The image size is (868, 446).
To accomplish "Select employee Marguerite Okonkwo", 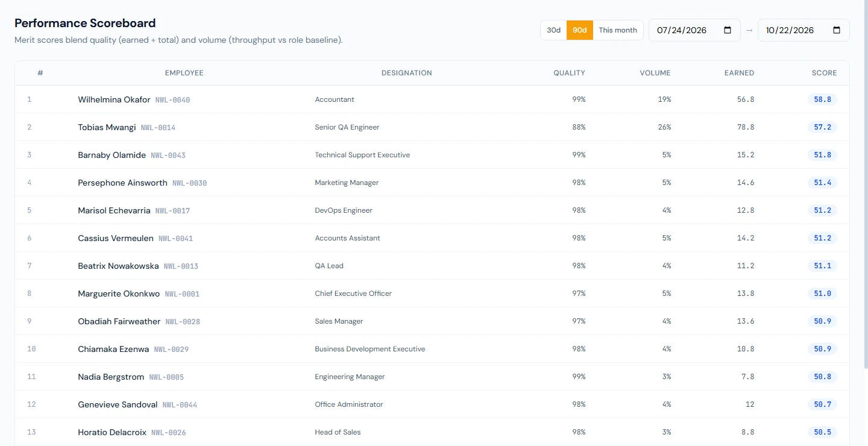I will pyautogui.click(x=119, y=294).
